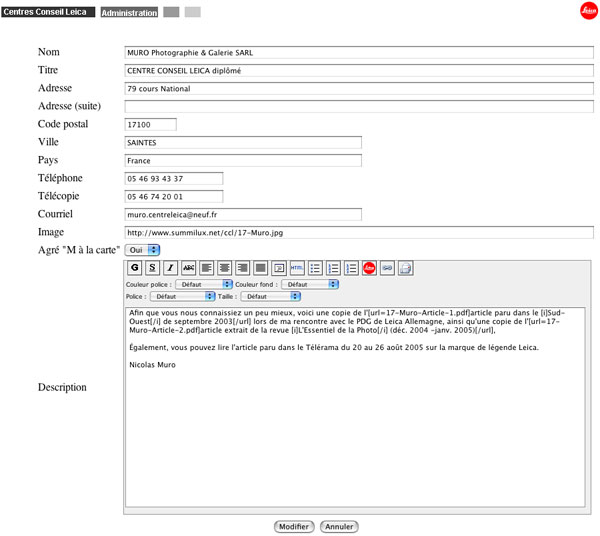
Task: Open Centres Conseil Leica tab
Action: (48, 12)
